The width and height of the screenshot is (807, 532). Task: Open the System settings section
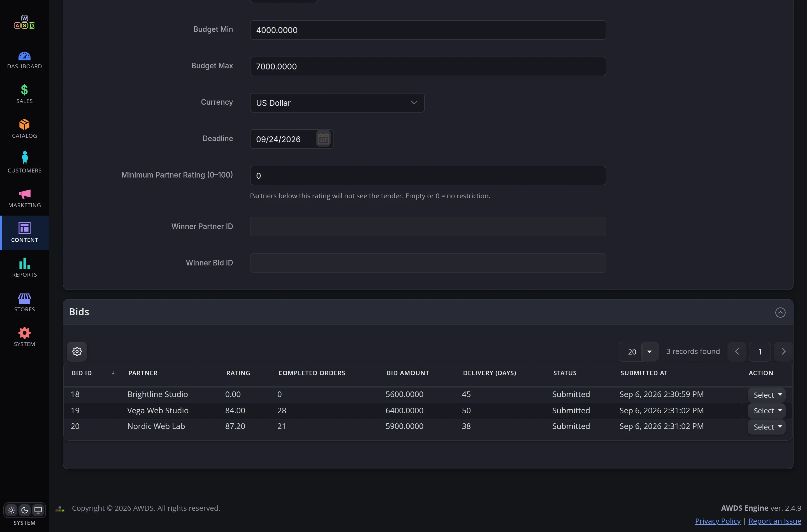(x=24, y=337)
